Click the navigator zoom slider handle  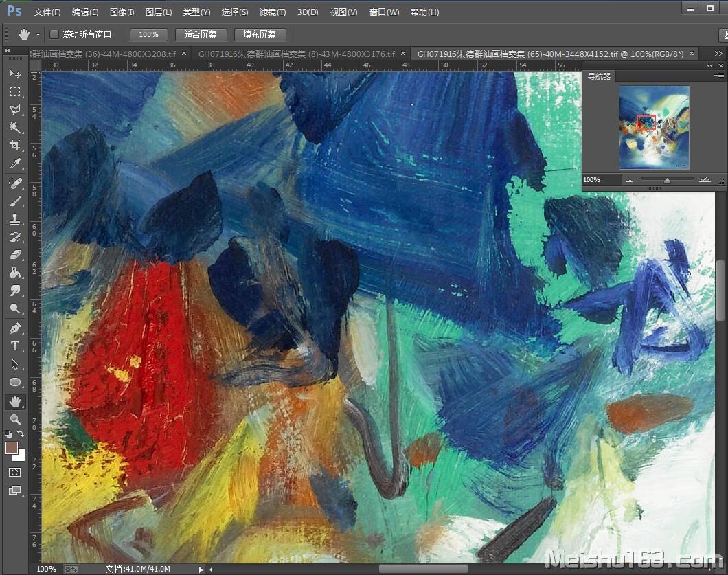tap(667, 180)
